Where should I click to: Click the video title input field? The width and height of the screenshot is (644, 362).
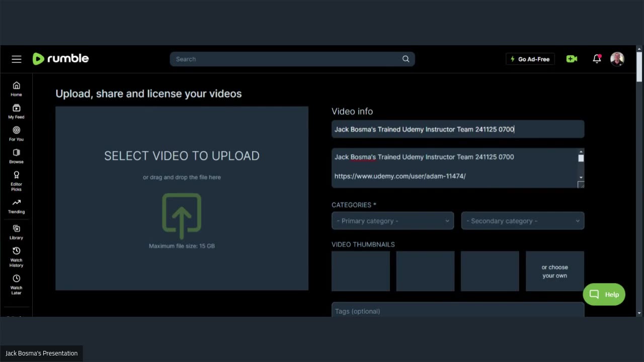pos(457,129)
